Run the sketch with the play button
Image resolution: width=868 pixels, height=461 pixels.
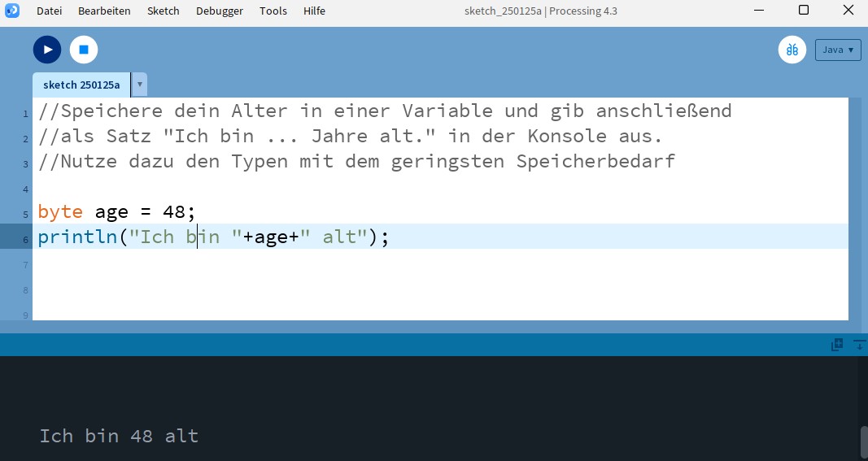(x=47, y=50)
